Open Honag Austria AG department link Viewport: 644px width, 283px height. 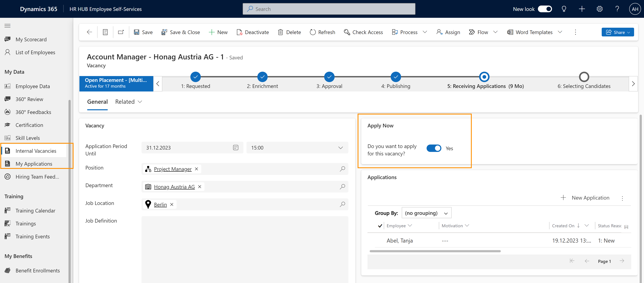[174, 187]
